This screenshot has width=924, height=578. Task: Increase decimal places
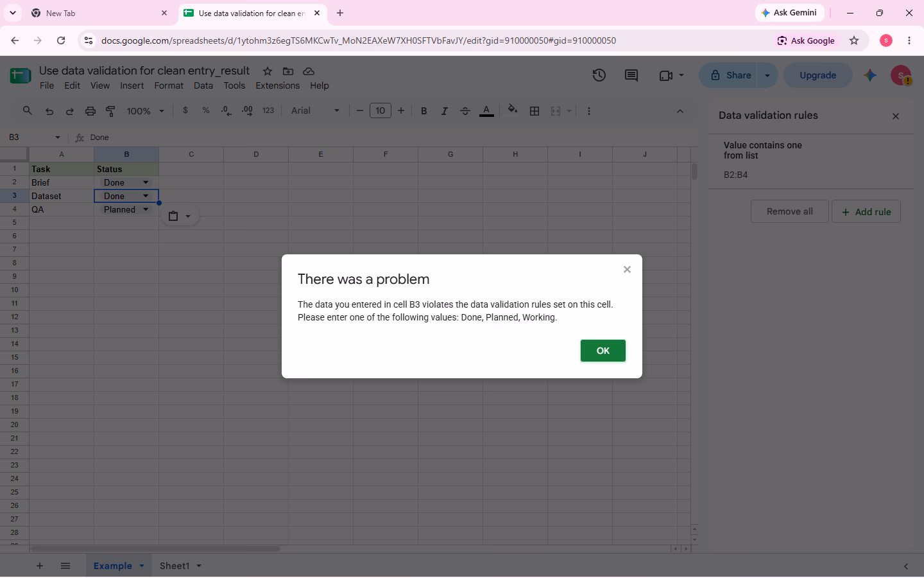(x=247, y=110)
